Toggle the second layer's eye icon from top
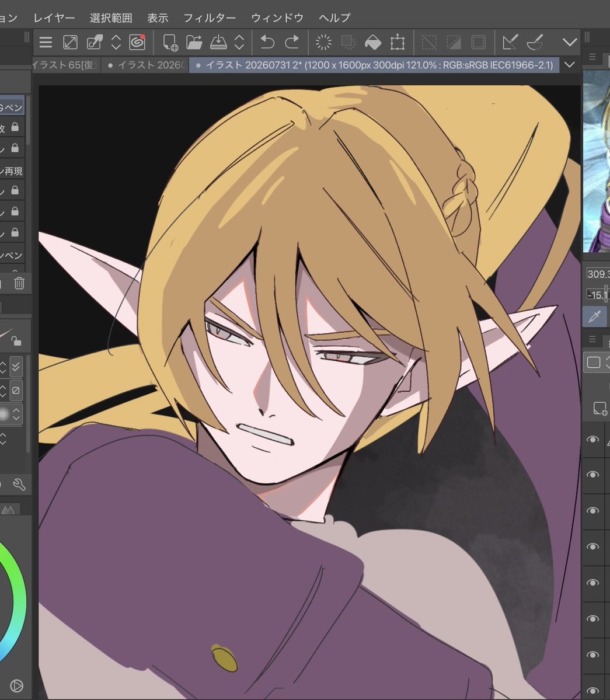610x700 pixels. click(592, 475)
